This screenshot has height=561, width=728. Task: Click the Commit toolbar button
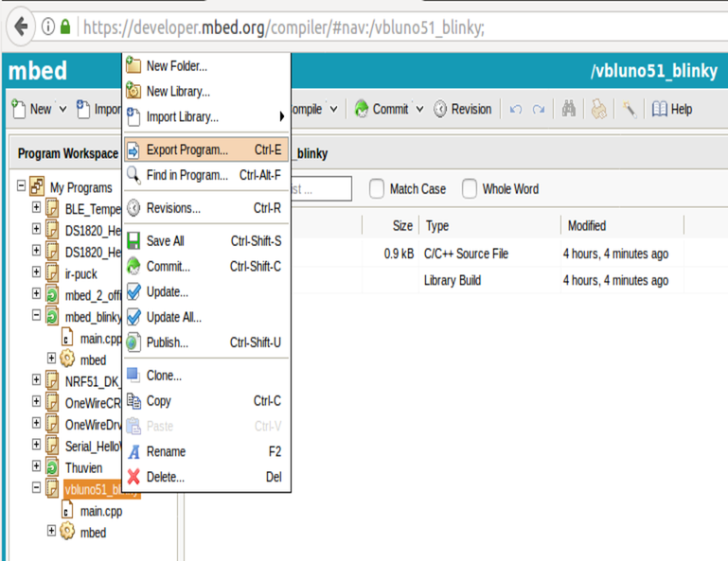382,109
